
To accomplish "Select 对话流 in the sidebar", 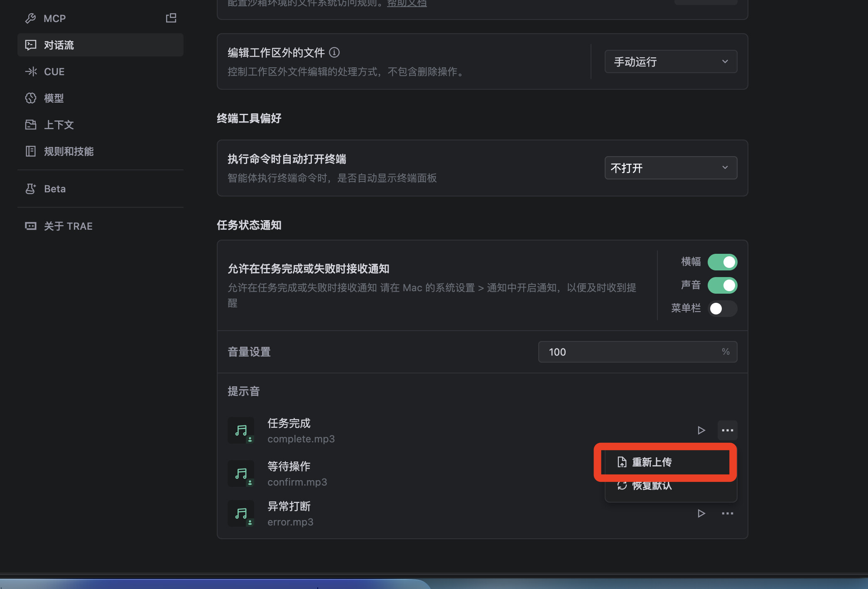I will pos(100,45).
